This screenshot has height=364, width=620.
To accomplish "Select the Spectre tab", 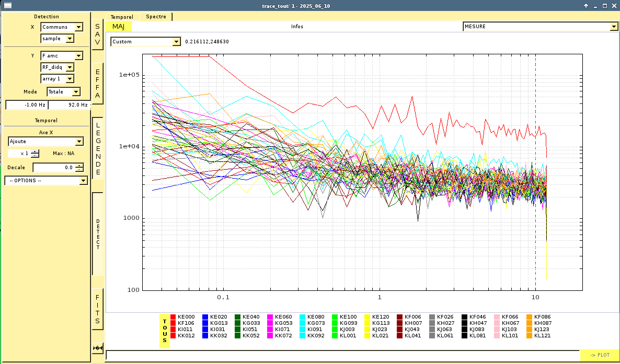I will point(156,17).
